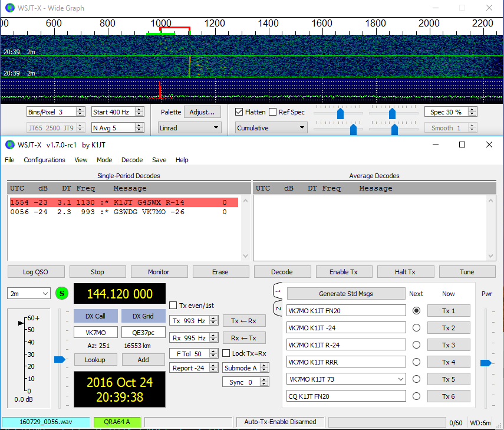504x430 pixels.
Task: Open the 2m band dropdown
Action: [29, 293]
